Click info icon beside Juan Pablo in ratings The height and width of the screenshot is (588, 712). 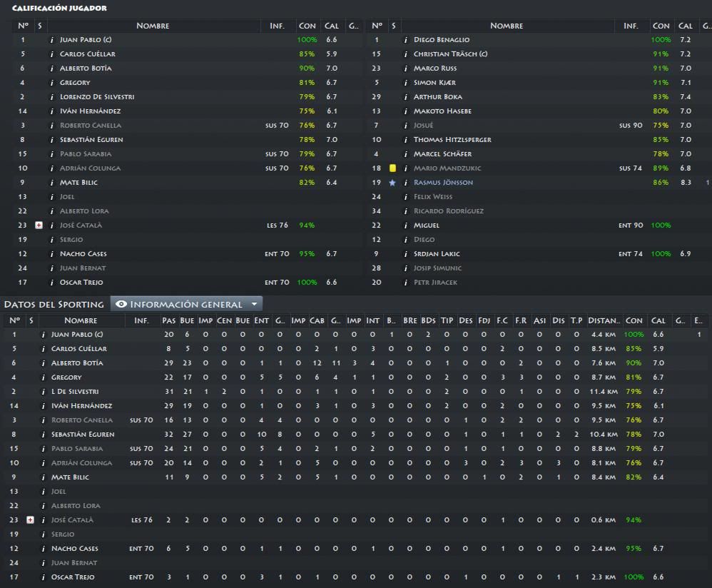tap(52, 40)
